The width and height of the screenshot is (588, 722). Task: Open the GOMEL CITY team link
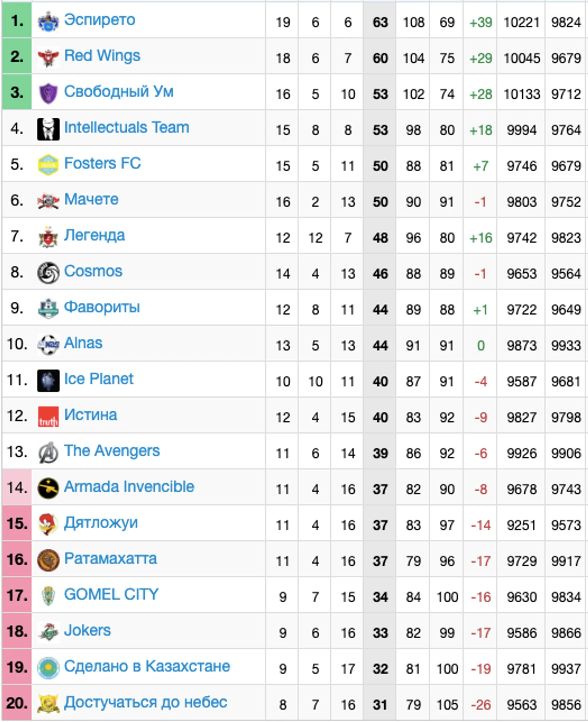click(111, 594)
